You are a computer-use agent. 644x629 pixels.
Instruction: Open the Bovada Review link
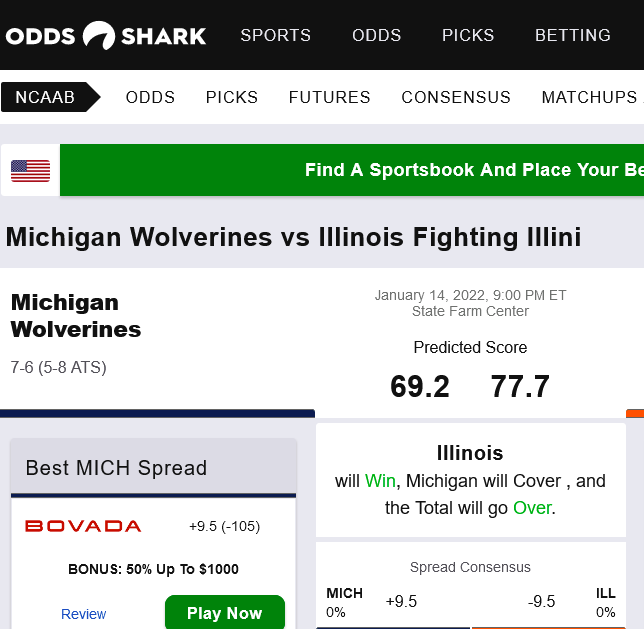[x=84, y=614]
